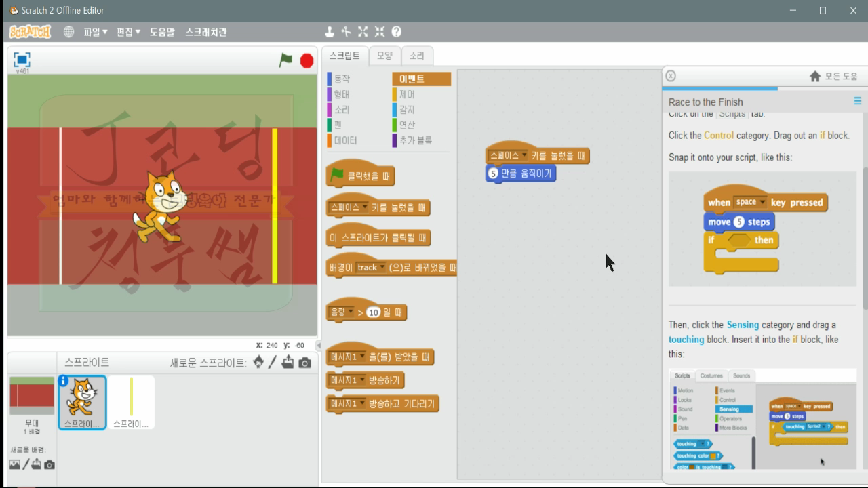Create a new sprite from the camera
Image resolution: width=868 pixels, height=488 pixels.
click(305, 363)
